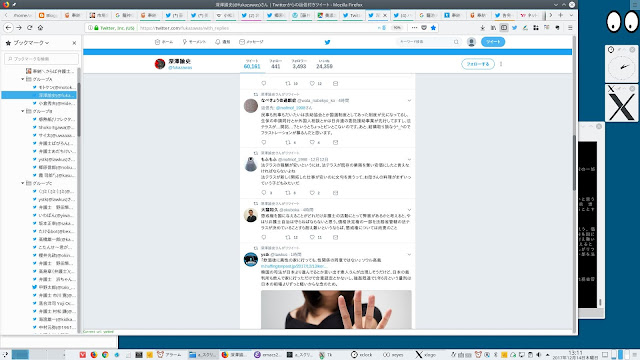The height and width of the screenshot is (360, 640).
Task: Click the アラーム alarm taskbar entry
Action: coord(169,355)
